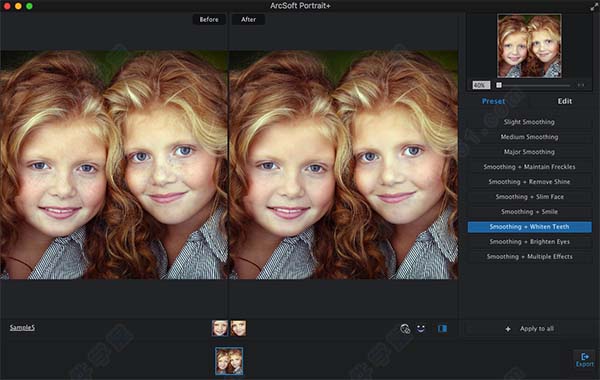Viewport: 600px width, 380px height.
Task: Click the Before image canvas
Action: [114, 165]
